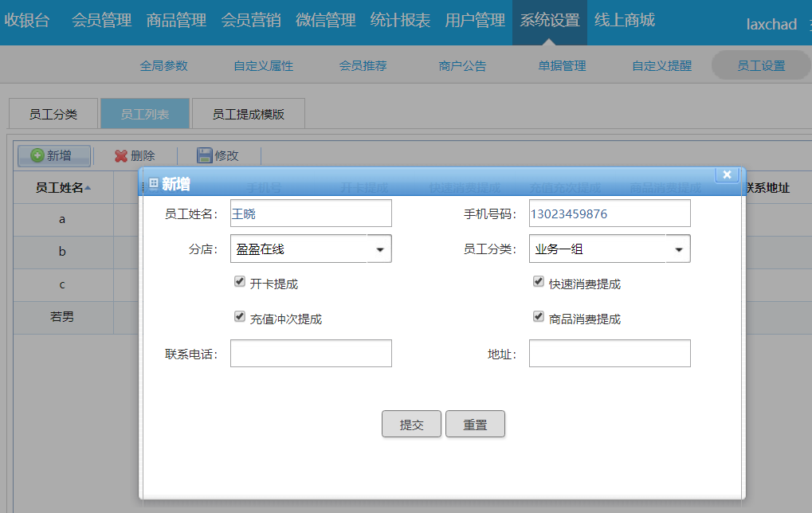The image size is (812, 513).
Task: Open the 员工提成模版 tab
Action: click(248, 114)
